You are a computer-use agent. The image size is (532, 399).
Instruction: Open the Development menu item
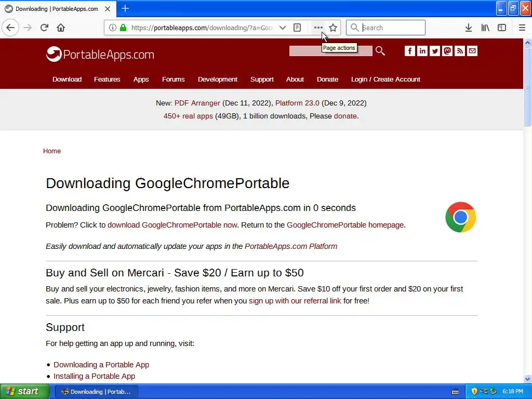pos(218,79)
